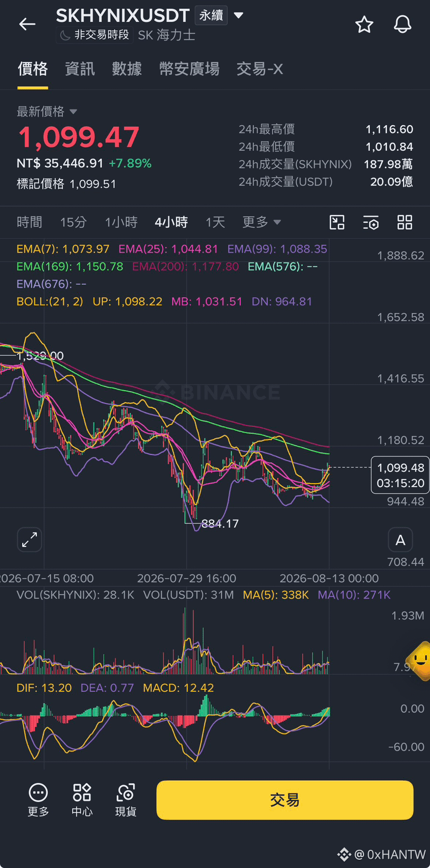Switch to the 資訊 tab
The width and height of the screenshot is (430, 868).
[x=80, y=69]
